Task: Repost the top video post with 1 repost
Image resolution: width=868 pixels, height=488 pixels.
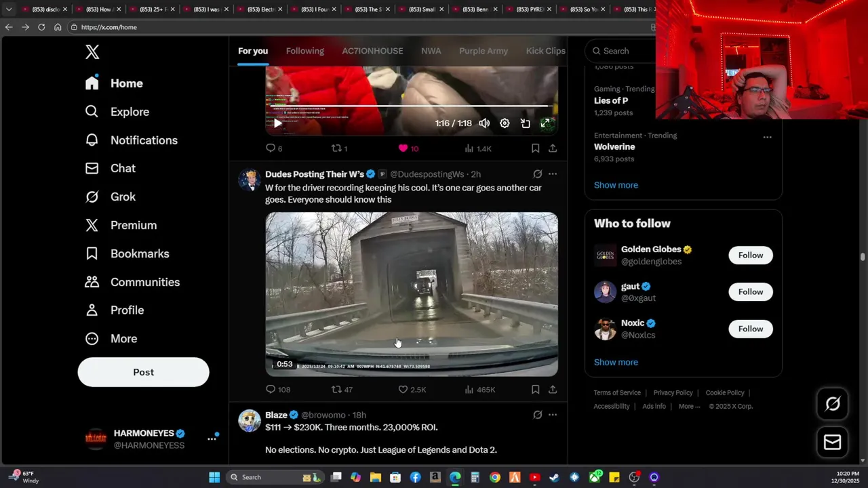Action: pos(339,148)
